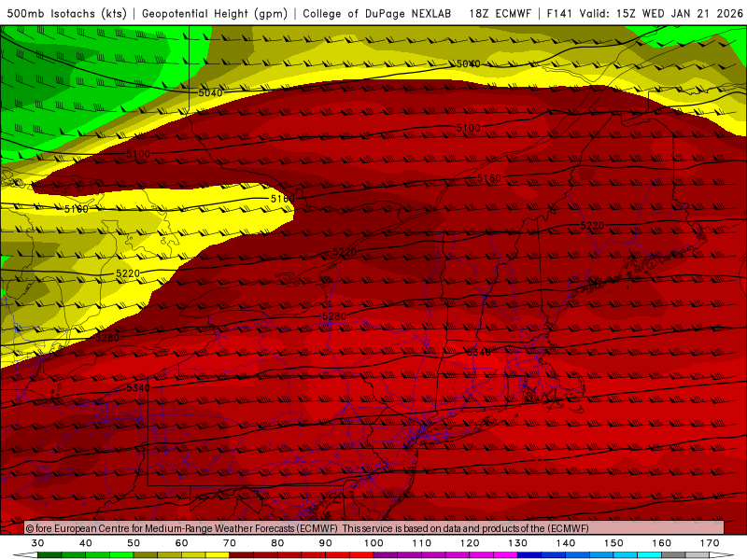Click the dark maroon swatch beginning at 70
This screenshot has width=747, height=560.
pyautogui.click(x=242, y=555)
